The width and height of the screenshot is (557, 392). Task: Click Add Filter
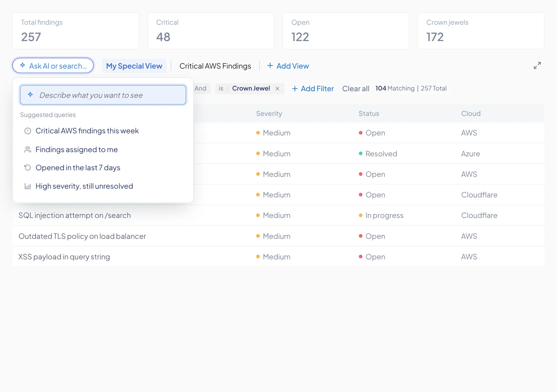click(313, 89)
